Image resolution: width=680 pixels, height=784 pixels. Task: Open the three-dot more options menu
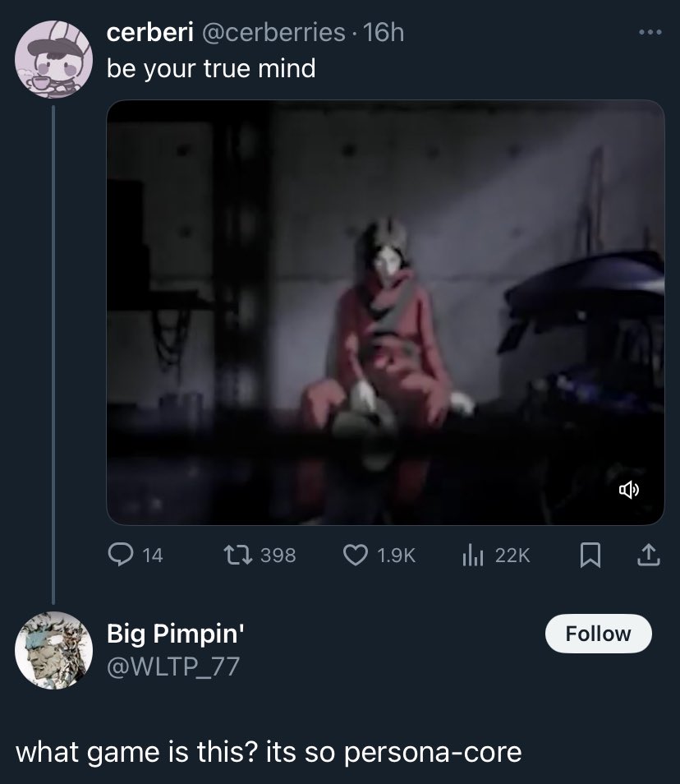tap(650, 33)
